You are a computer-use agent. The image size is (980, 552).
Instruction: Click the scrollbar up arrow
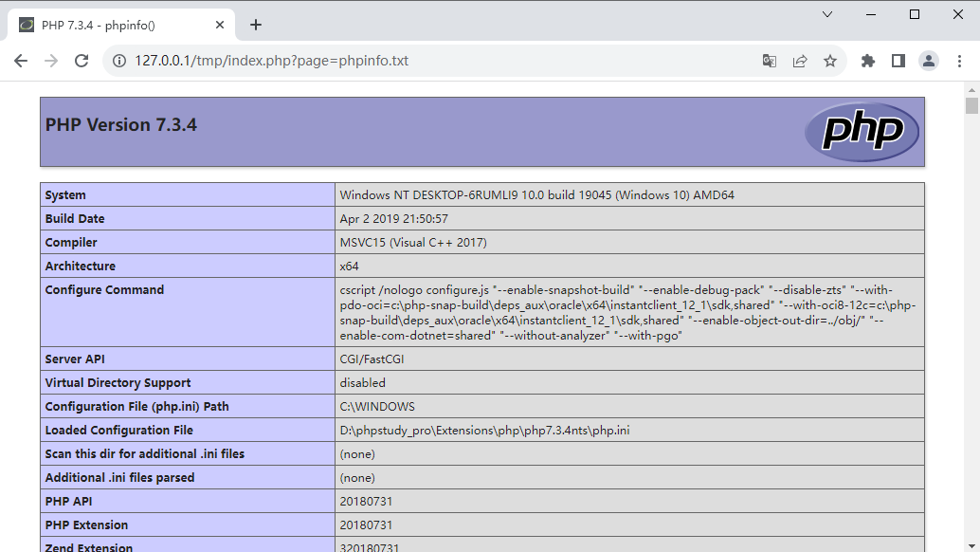tap(971, 89)
